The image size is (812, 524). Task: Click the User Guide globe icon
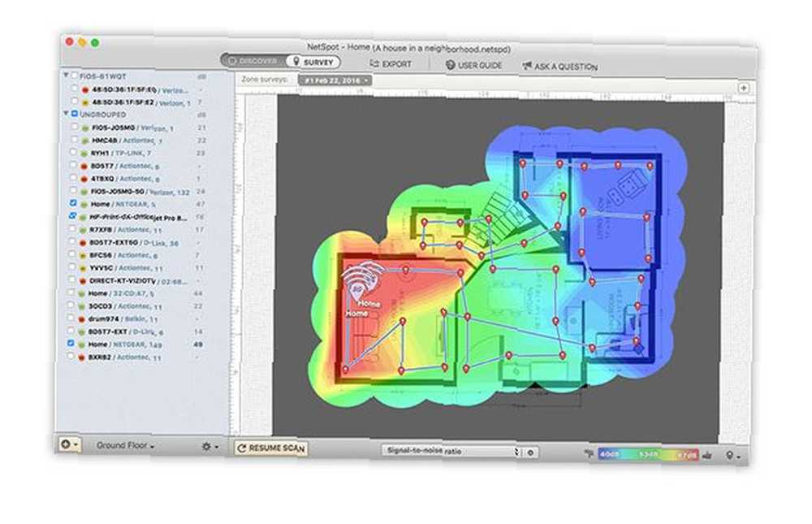click(450, 65)
